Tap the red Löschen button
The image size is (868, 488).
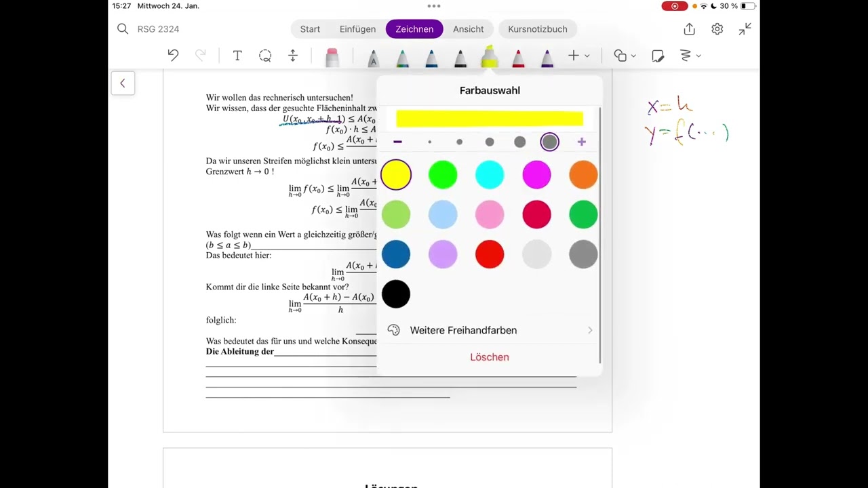[x=490, y=357]
